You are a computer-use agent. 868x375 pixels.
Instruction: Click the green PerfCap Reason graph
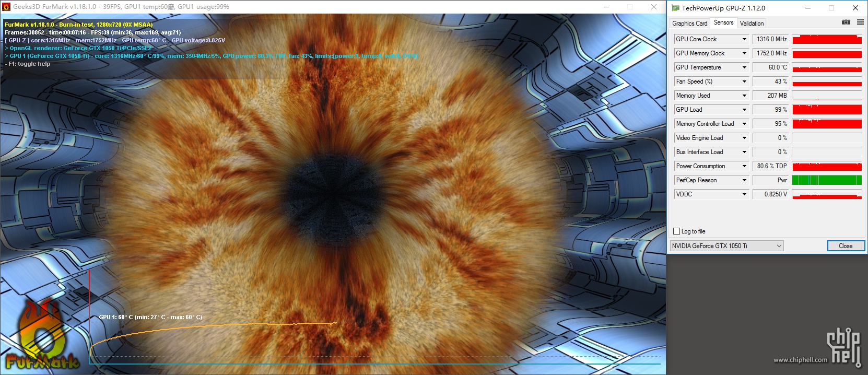click(x=827, y=180)
